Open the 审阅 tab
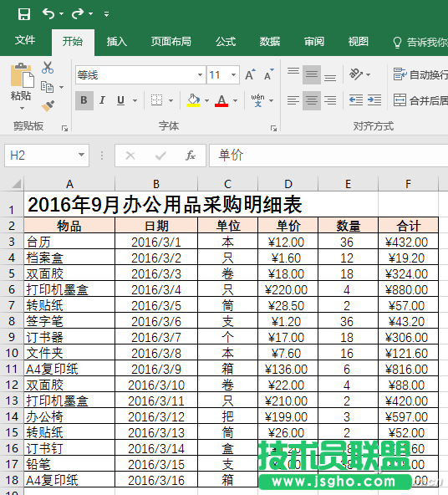Image resolution: width=448 pixels, height=495 pixels. [x=314, y=41]
